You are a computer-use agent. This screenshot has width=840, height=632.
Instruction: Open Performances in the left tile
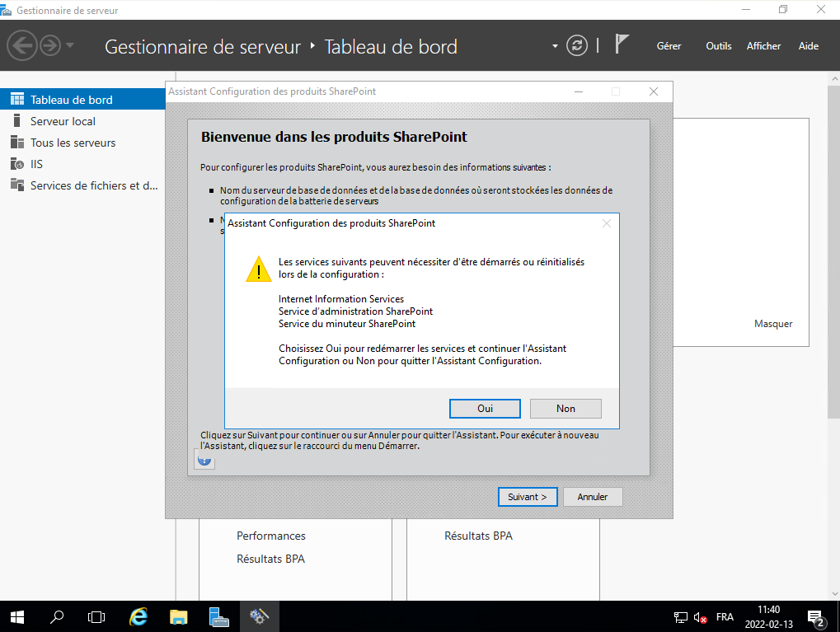271,536
